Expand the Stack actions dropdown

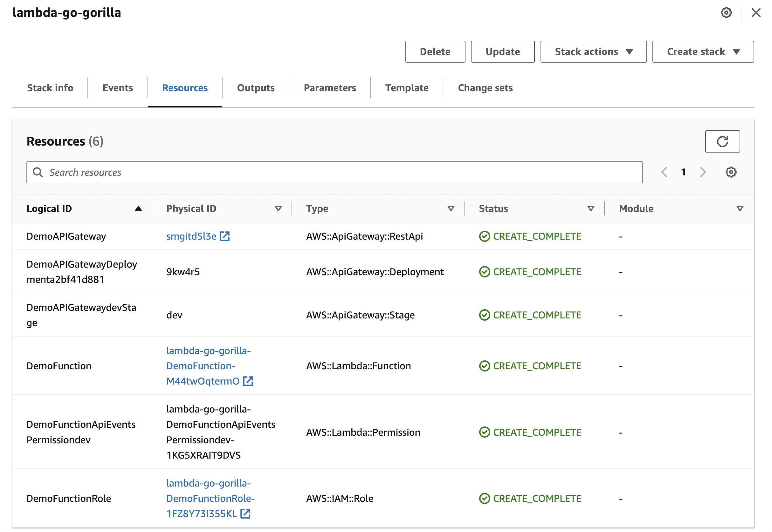(593, 52)
